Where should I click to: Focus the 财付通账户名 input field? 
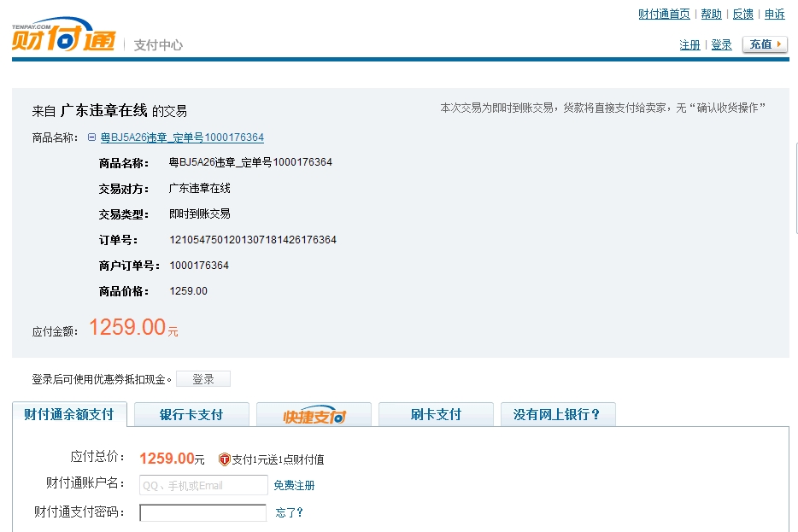pyautogui.click(x=203, y=485)
